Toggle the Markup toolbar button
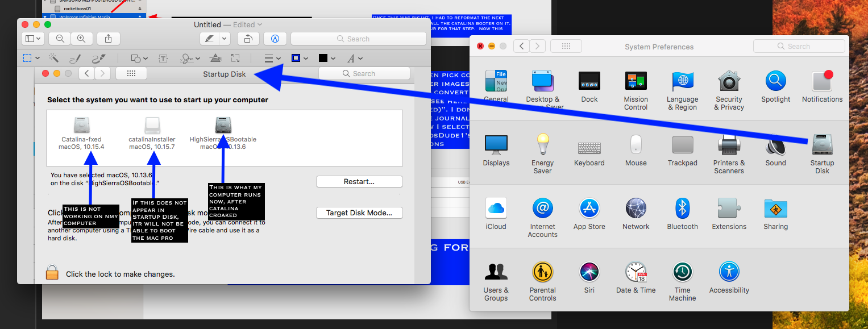 click(275, 39)
